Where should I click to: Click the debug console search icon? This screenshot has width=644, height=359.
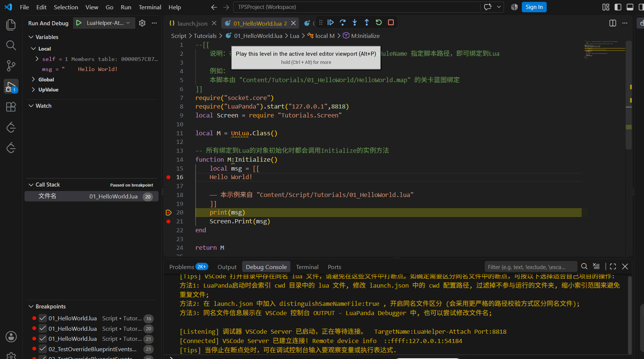584,266
